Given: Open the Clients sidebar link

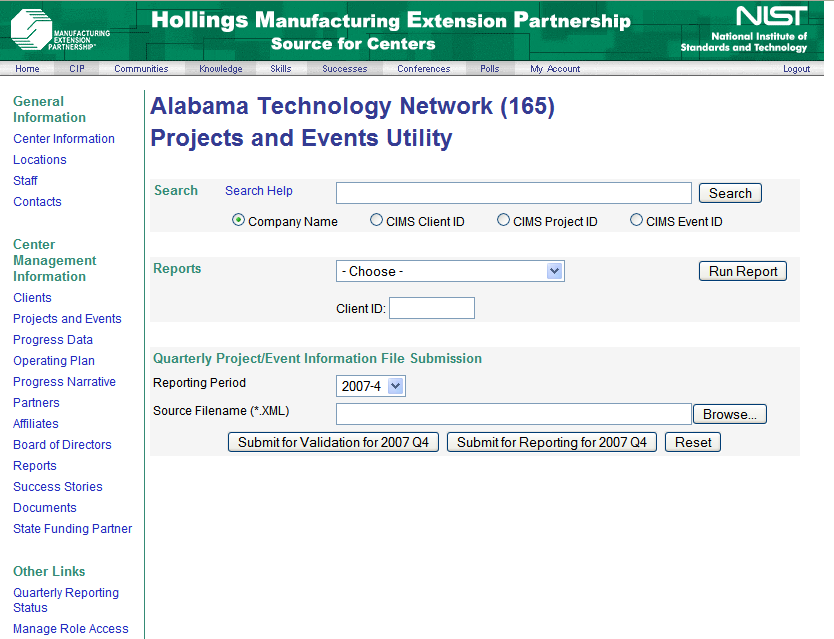Looking at the screenshot, I should [x=32, y=297].
